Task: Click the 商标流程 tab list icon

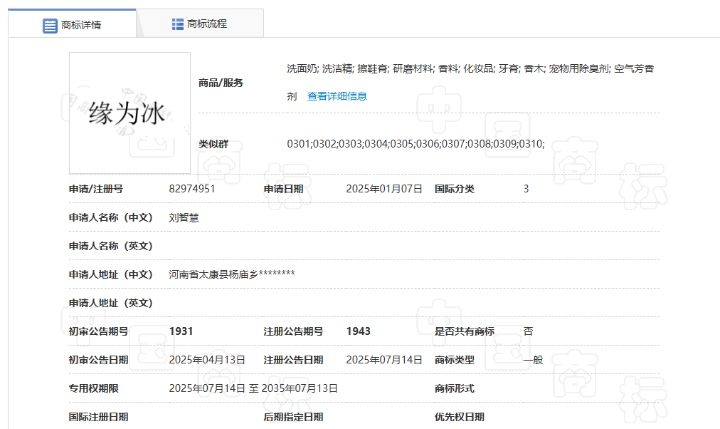Action: [177, 24]
